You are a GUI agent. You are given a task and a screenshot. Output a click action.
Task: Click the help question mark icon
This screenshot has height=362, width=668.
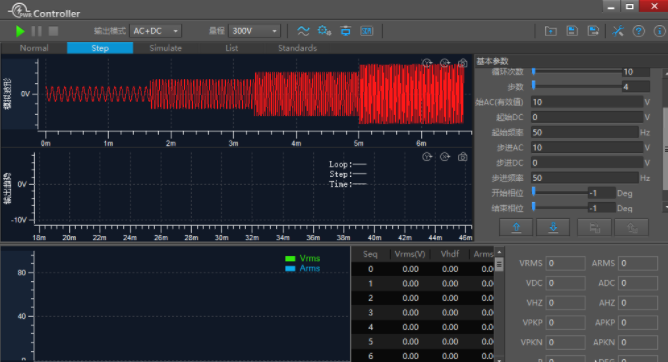click(x=638, y=31)
